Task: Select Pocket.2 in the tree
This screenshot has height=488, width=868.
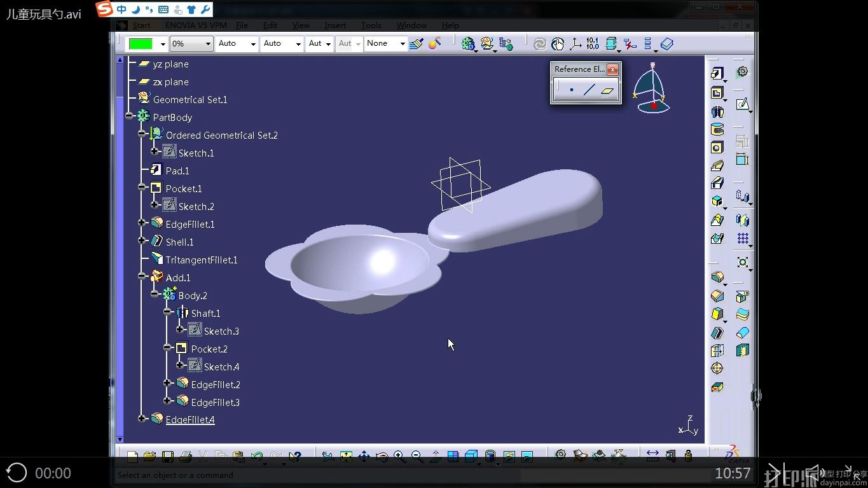Action: coord(209,349)
